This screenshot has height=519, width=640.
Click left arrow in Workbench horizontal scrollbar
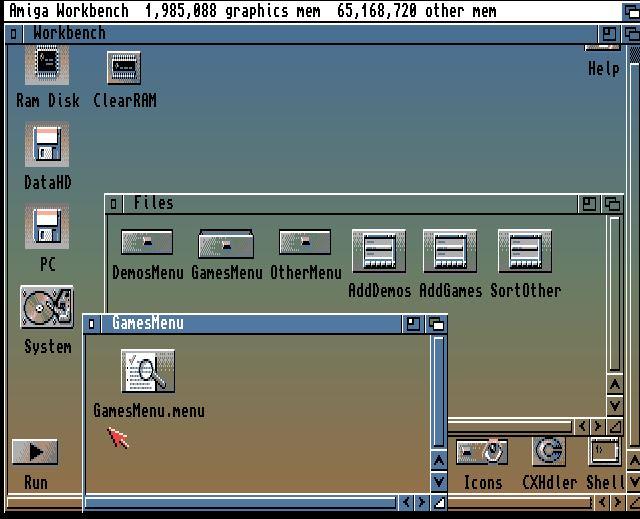[603, 502]
